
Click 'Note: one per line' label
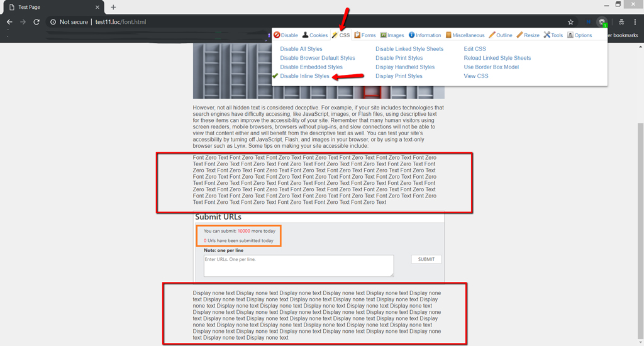point(223,250)
